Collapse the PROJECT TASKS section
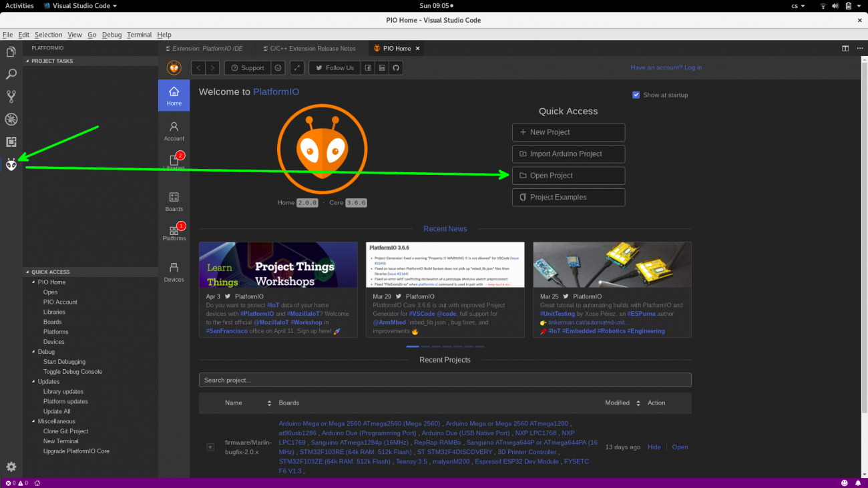868x488 pixels. point(90,61)
